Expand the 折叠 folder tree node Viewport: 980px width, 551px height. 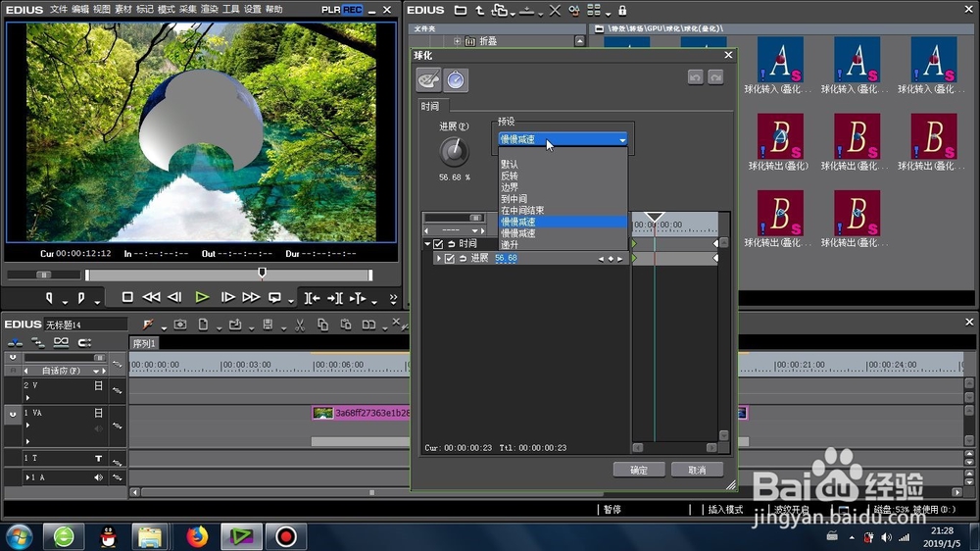pos(457,41)
